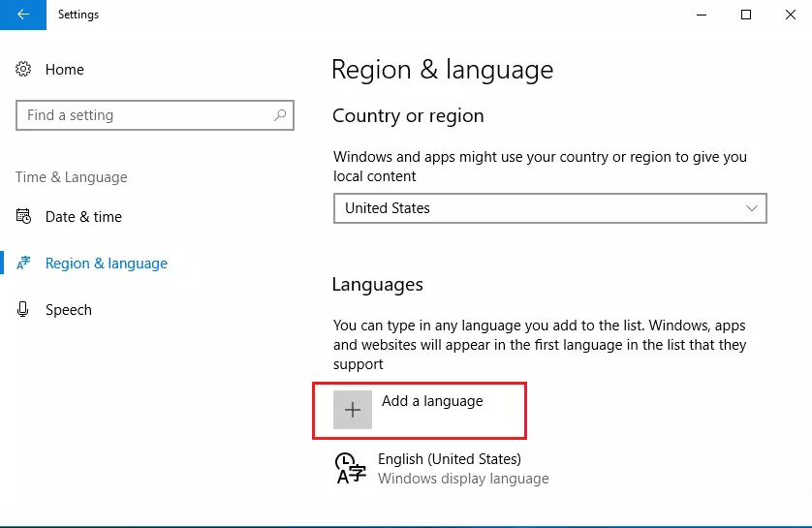Expand the country list chevron arrow
Image resolution: width=812 pixels, height=528 pixels.
pyautogui.click(x=751, y=208)
